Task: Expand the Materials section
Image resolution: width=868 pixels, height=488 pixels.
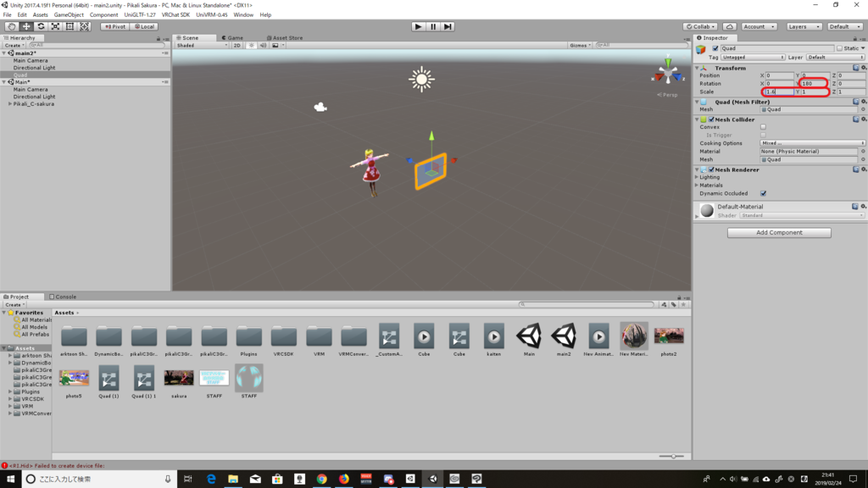Action: [x=697, y=186]
